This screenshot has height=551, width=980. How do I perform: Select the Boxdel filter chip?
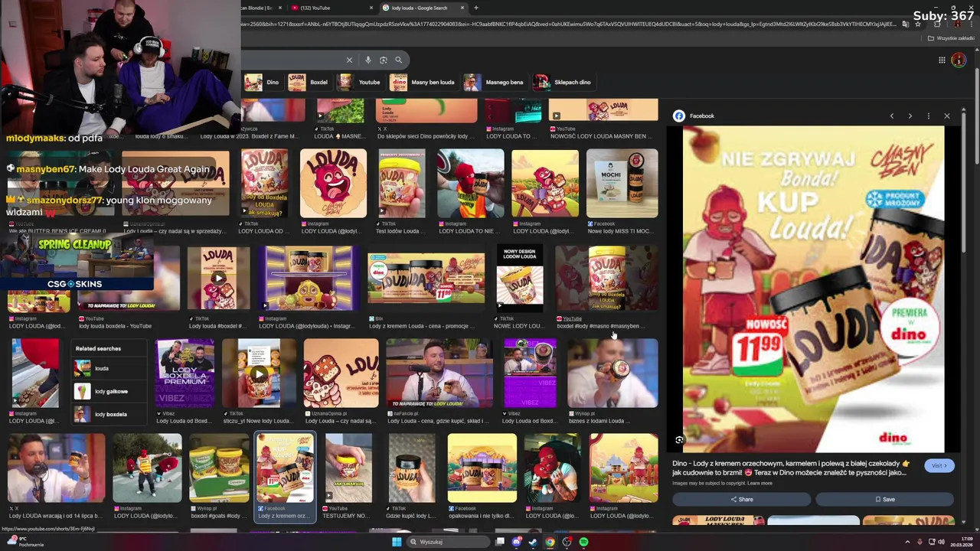pyautogui.click(x=309, y=82)
